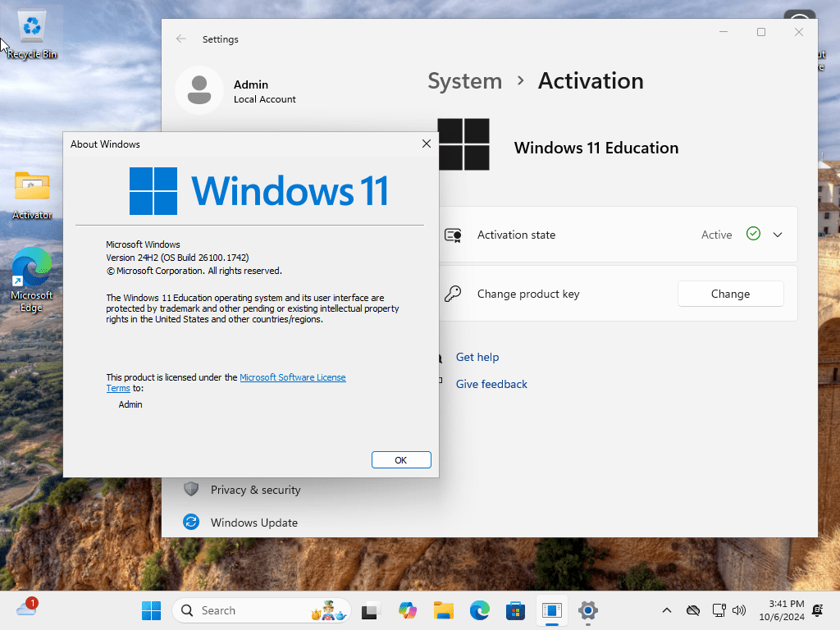Screen dimensions: 840x630
Task: Click the Windows Start button
Action: coord(151,610)
